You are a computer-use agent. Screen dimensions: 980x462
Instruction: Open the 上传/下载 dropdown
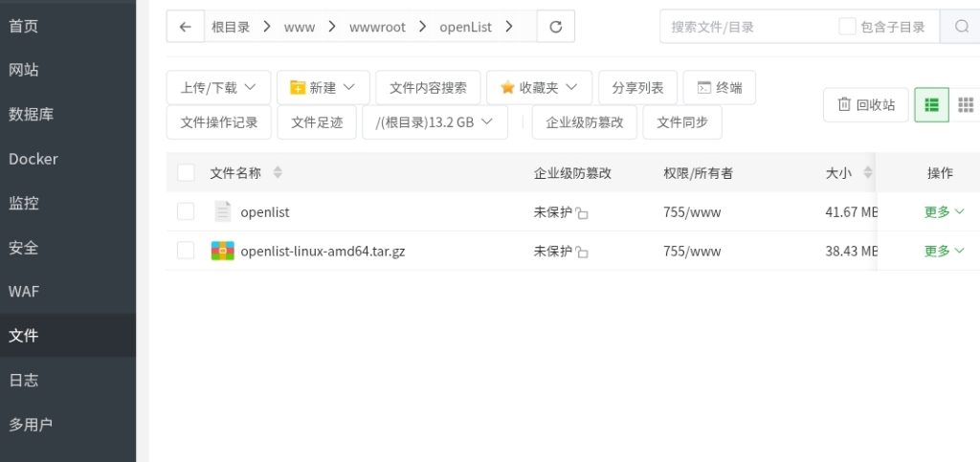point(218,87)
